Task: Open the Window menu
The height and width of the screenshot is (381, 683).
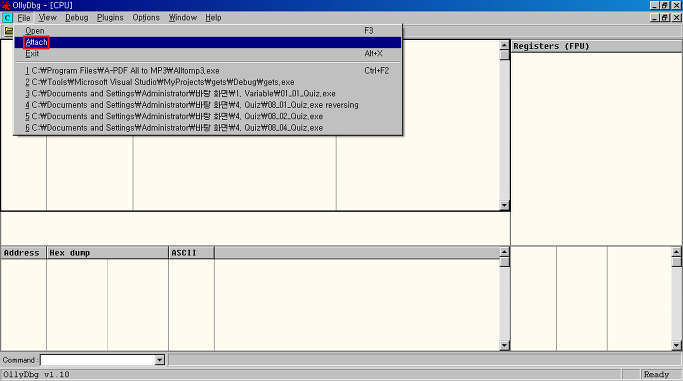Action: coord(183,18)
